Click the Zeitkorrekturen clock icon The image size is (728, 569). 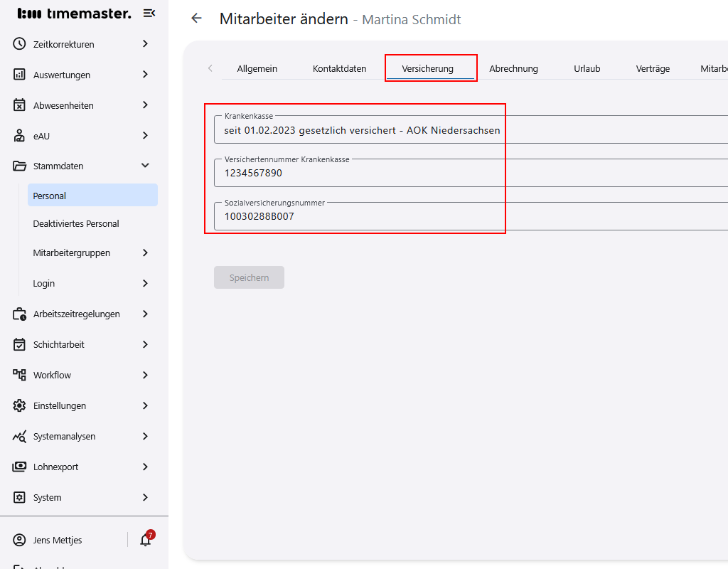[x=20, y=44]
